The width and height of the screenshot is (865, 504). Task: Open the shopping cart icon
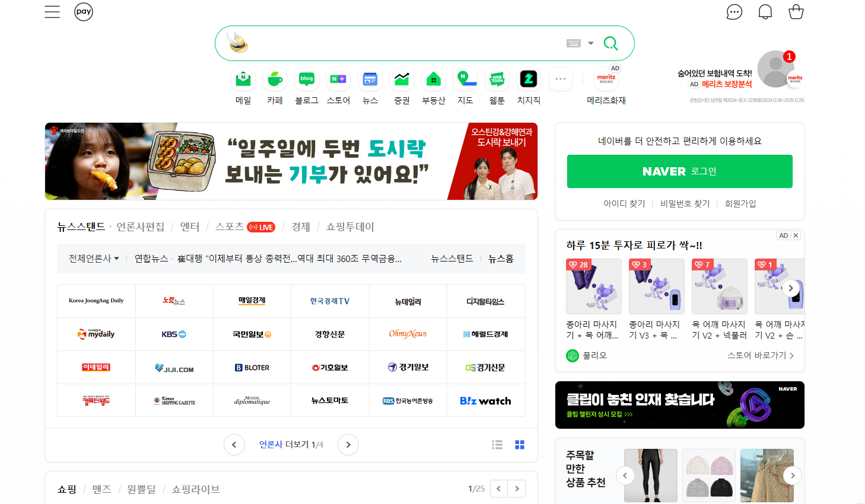(x=796, y=12)
